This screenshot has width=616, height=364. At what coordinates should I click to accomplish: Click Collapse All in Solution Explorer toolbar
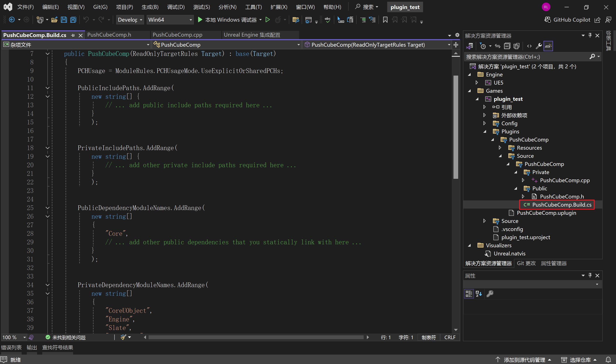coord(507,46)
